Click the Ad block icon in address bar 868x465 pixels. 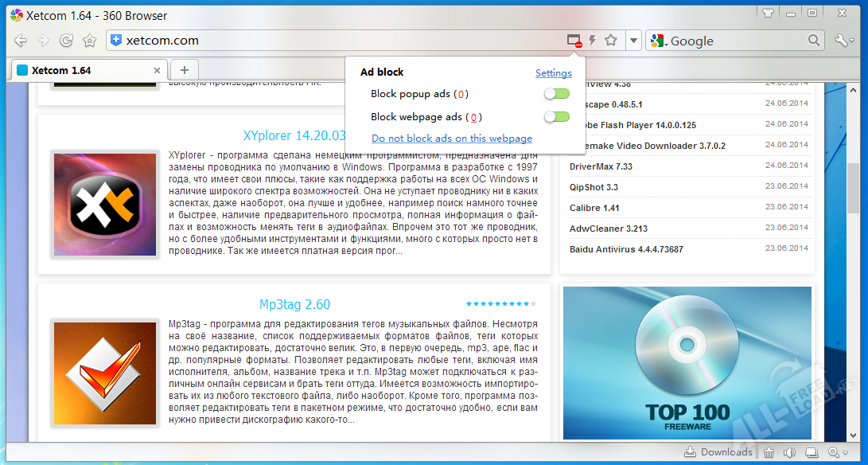coord(574,41)
